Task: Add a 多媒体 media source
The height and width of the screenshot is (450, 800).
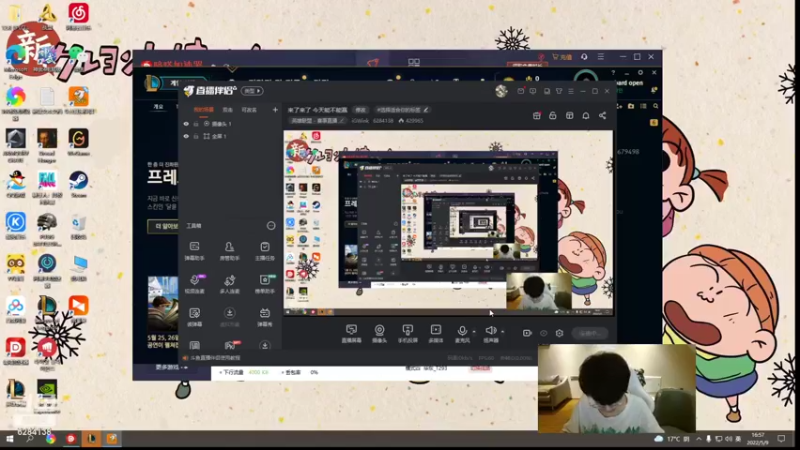Action: point(436,333)
